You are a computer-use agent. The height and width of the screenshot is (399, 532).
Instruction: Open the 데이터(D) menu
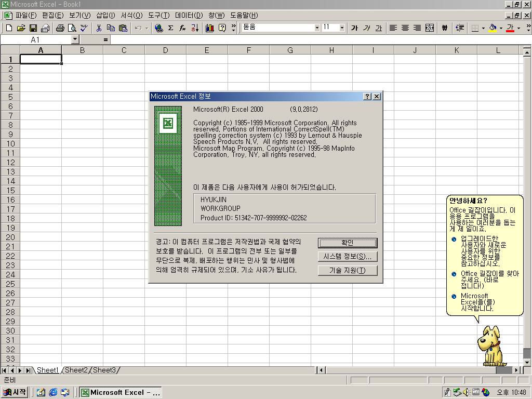pyautogui.click(x=189, y=15)
